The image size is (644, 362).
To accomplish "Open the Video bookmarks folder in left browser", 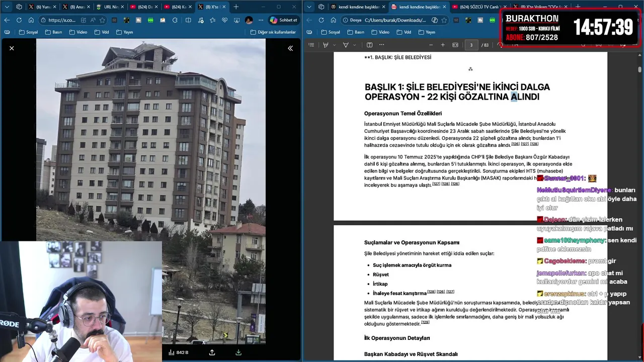I will [78, 32].
